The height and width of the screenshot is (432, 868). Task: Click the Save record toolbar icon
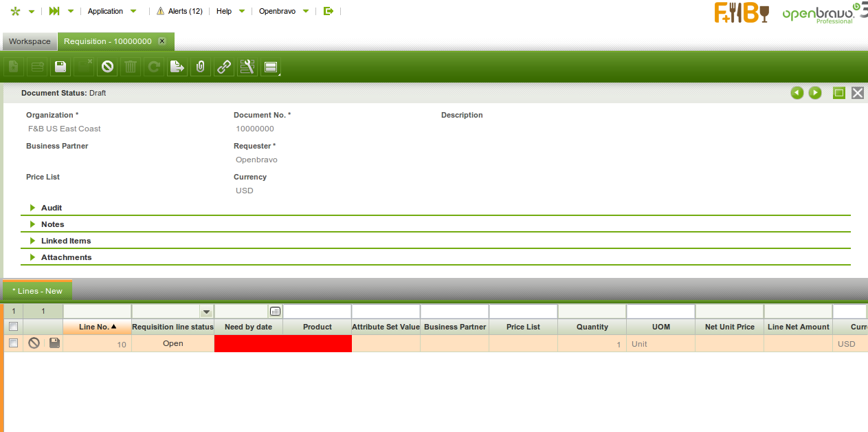(60, 67)
